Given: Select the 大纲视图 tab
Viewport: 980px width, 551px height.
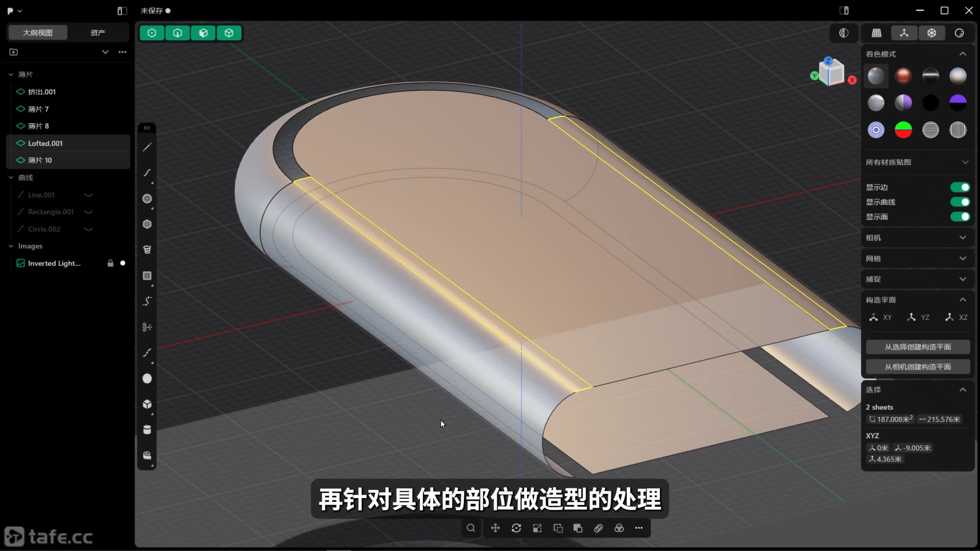Looking at the screenshot, I should (38, 33).
